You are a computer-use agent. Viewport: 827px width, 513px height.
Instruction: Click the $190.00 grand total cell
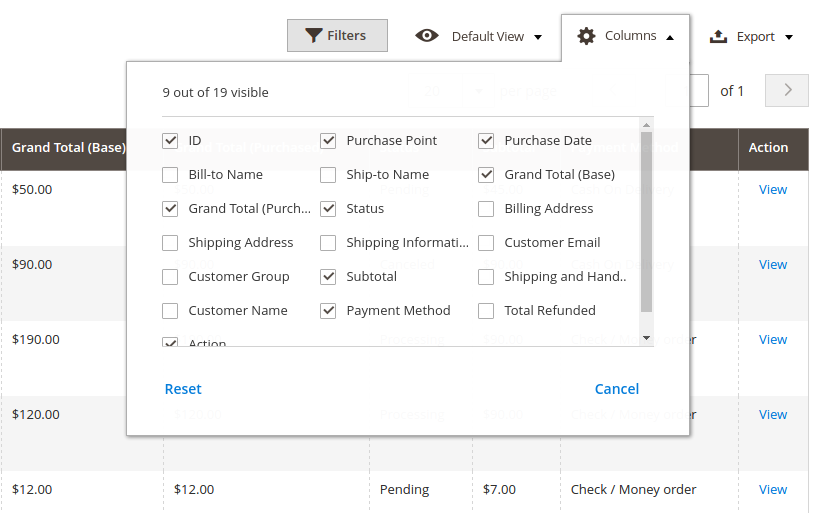(x=36, y=340)
